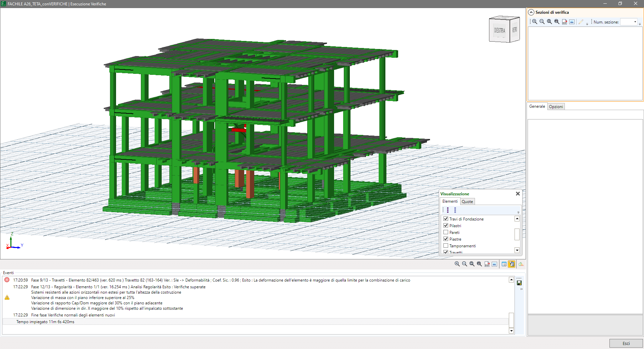This screenshot has height=349, width=644.
Task: Zoom window in Sezioni di verifica toolbar
Action: coord(557,22)
